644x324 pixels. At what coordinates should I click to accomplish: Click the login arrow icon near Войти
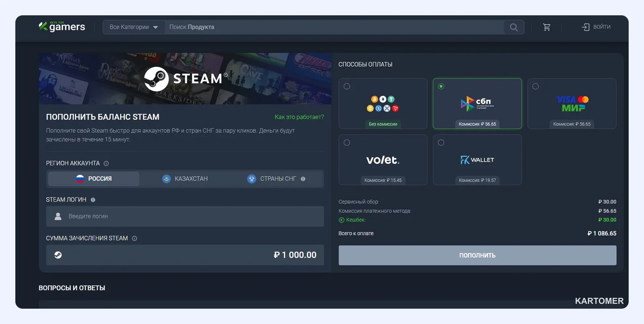(585, 27)
